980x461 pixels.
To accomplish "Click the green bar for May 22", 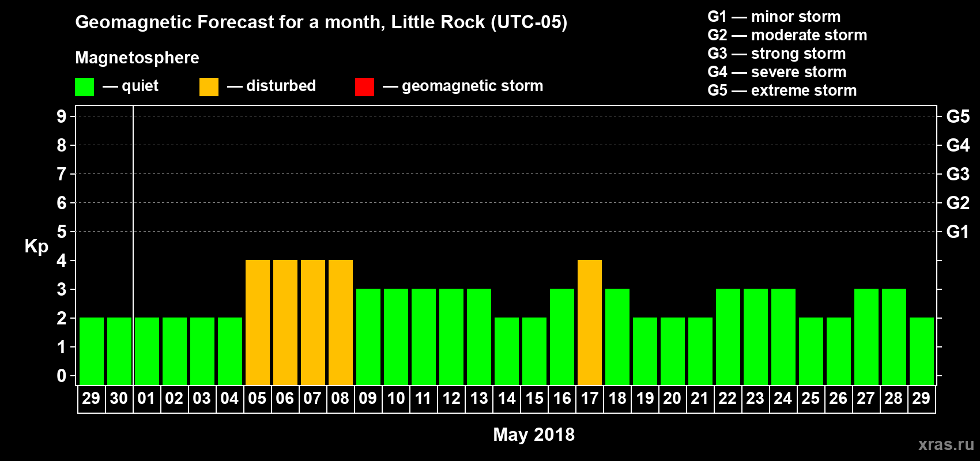I will tap(728, 337).
